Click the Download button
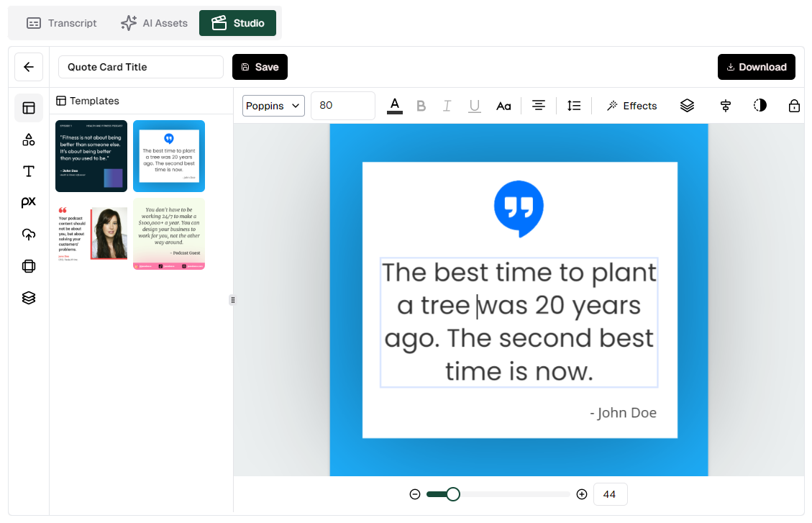The width and height of the screenshot is (812, 523). coord(756,67)
